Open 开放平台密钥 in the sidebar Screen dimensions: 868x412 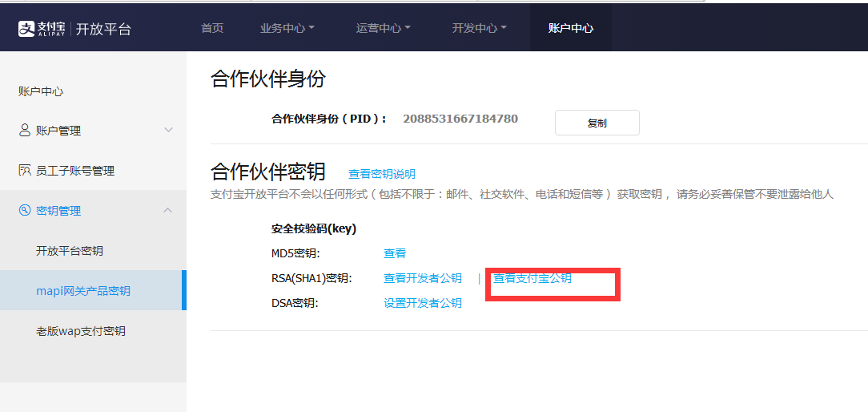[70, 251]
